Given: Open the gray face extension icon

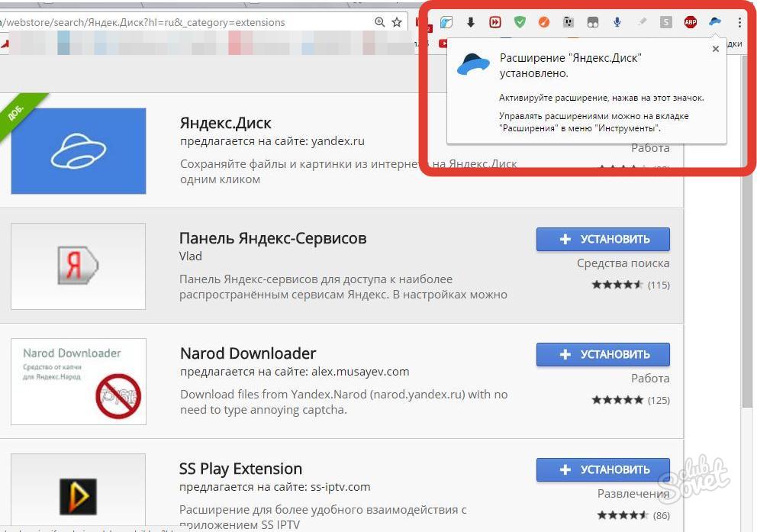Looking at the screenshot, I should [x=569, y=22].
